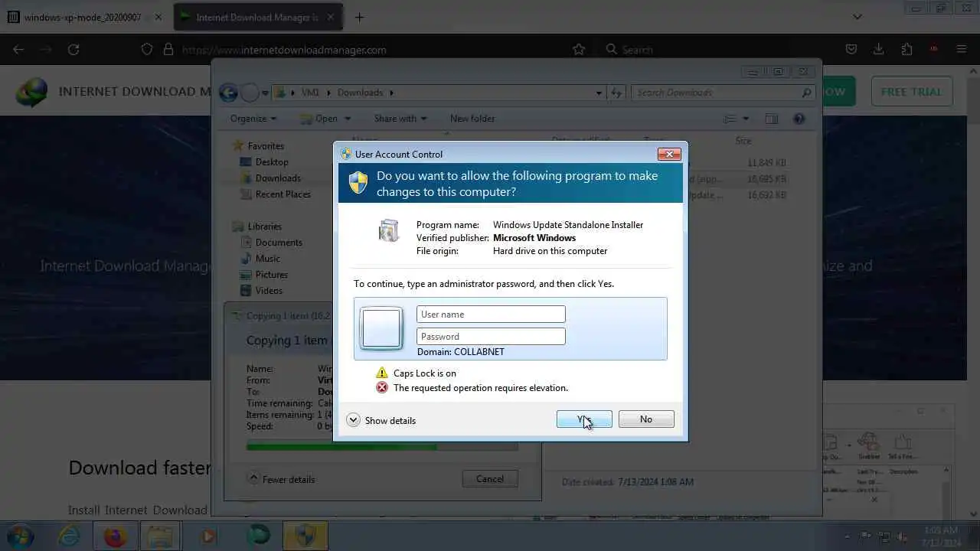The height and width of the screenshot is (551, 980).
Task: Toggle Explorer preview pane icon
Action: coord(772,119)
